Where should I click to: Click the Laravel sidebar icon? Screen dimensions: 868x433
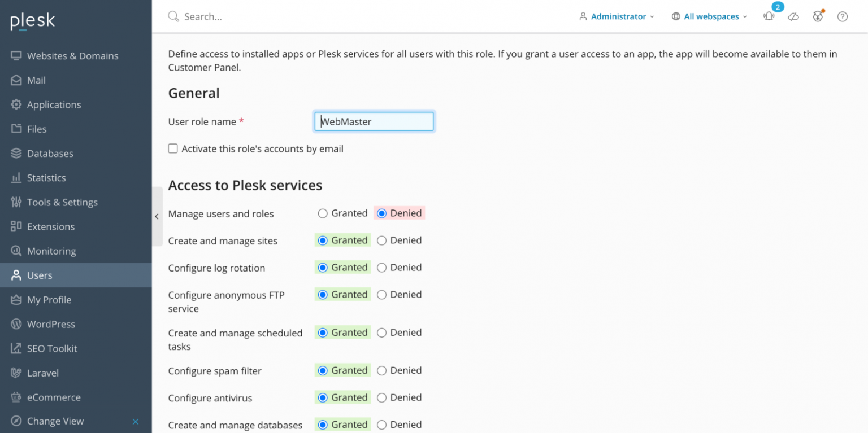point(17,373)
